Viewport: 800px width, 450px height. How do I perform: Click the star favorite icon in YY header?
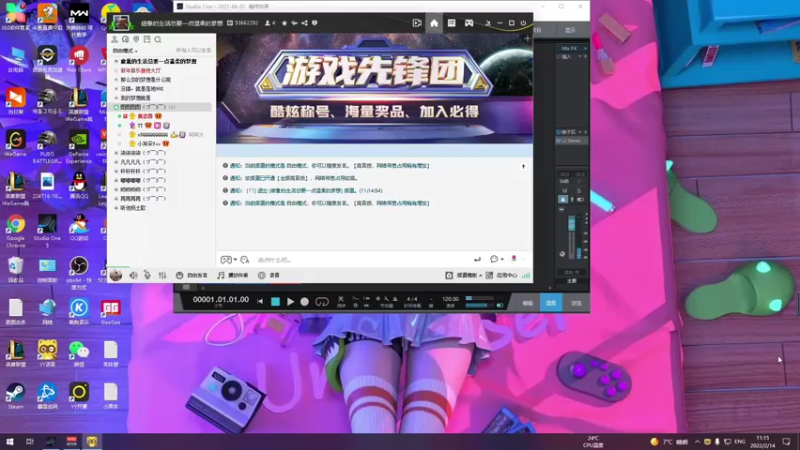point(284,23)
